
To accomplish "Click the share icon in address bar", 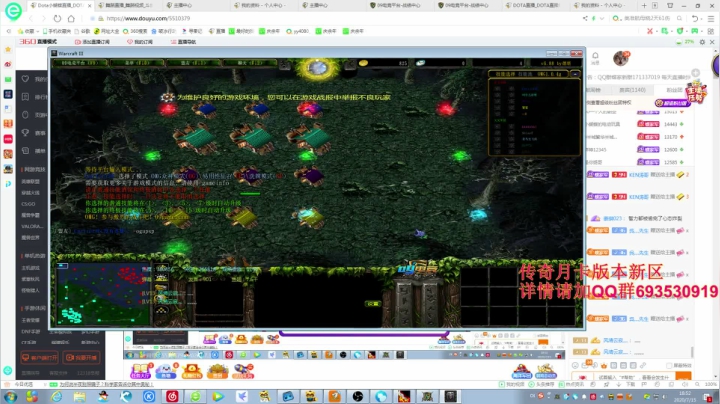I will 585,18.
